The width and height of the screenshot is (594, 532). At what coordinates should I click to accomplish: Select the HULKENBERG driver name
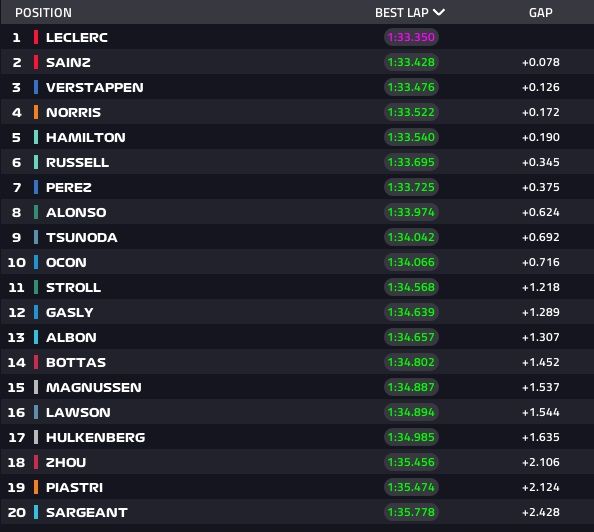pyautogui.click(x=95, y=437)
